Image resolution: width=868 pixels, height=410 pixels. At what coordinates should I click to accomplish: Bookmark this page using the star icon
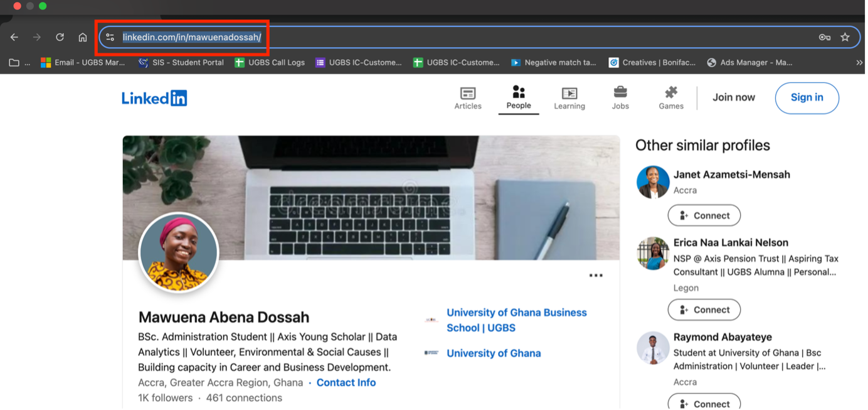[845, 37]
